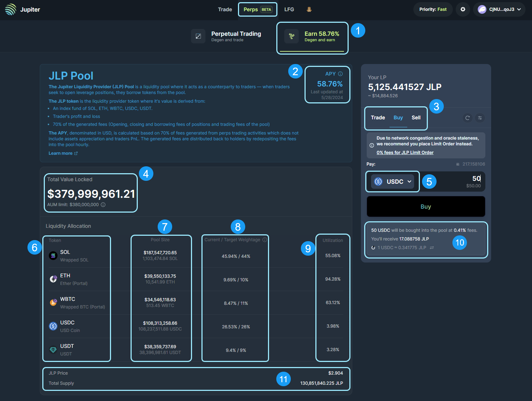Switch to the Sell tab
Screen dimensions: 532x401
416,118
